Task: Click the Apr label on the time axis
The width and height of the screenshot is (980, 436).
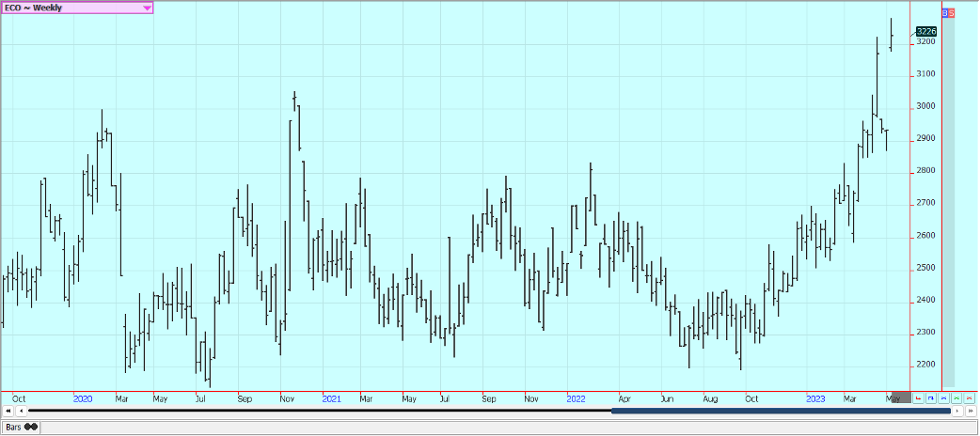Action: click(x=624, y=398)
